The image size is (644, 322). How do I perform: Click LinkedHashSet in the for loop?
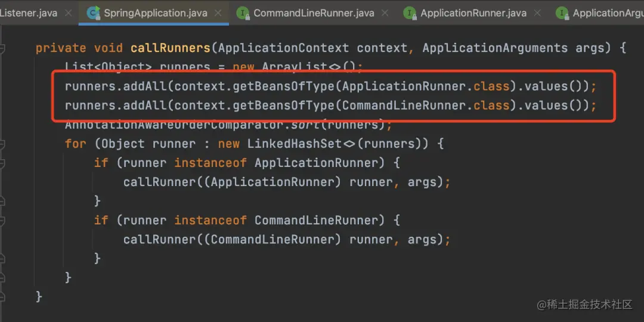click(294, 144)
